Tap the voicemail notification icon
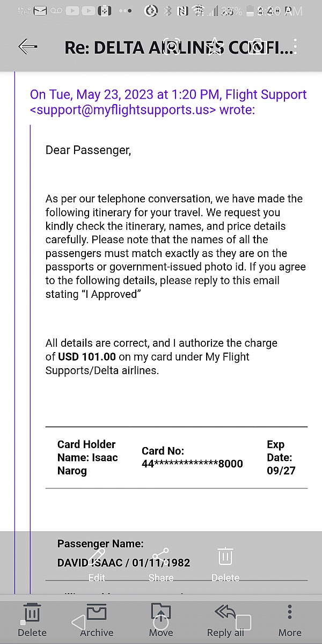Viewport: 322px width, 644px height. click(x=56, y=10)
